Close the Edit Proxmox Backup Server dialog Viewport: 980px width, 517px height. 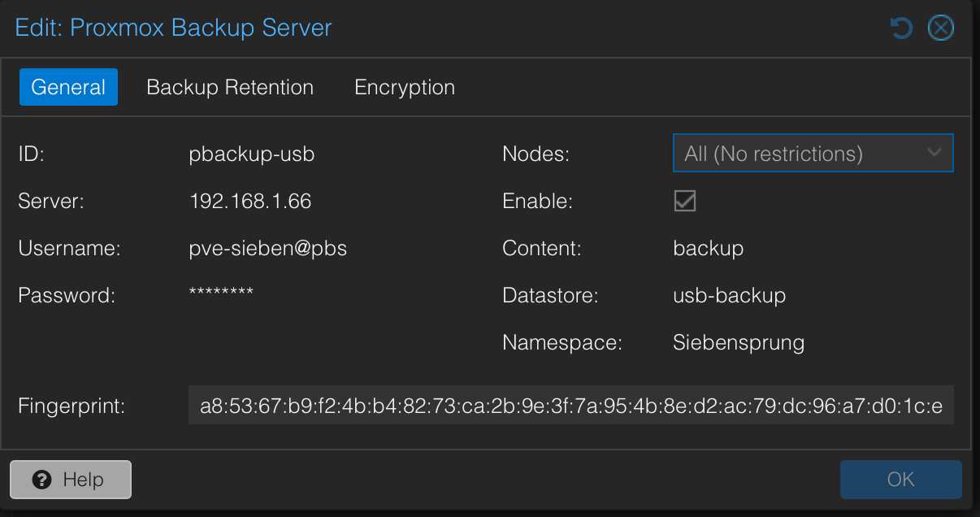(x=941, y=29)
